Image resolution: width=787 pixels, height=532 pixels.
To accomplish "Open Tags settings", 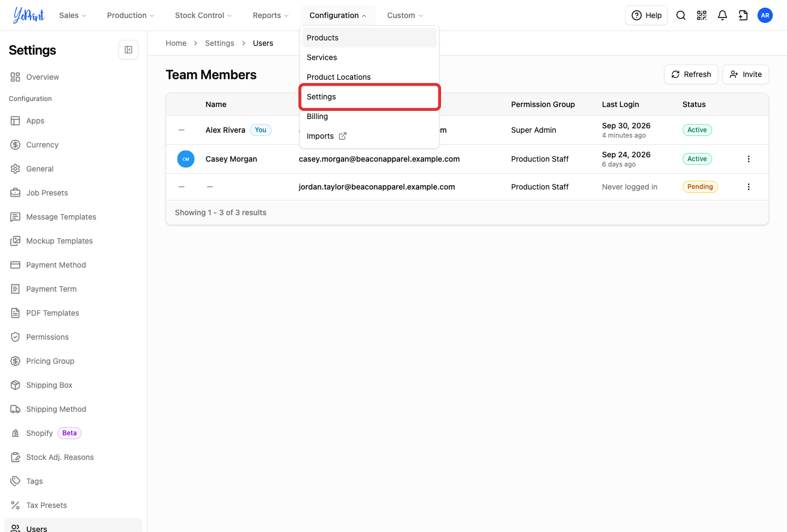I will click(73, 481).
